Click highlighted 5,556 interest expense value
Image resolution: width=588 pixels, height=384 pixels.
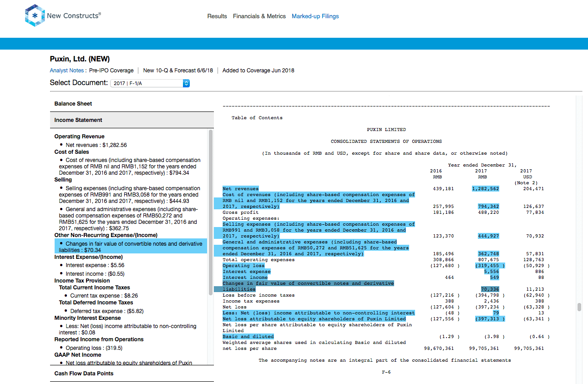pos(492,272)
